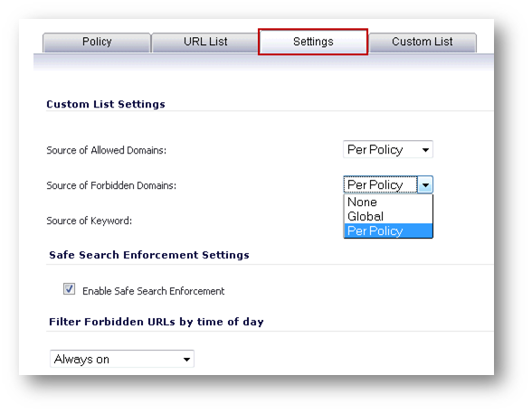Viewport: 532px width, 413px height.
Task: Collapse the Forbidden Domains list via arrow button
Action: pos(425,185)
